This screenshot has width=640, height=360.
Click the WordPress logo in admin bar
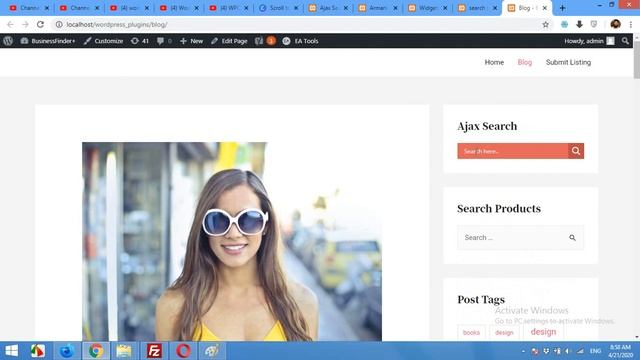8,41
